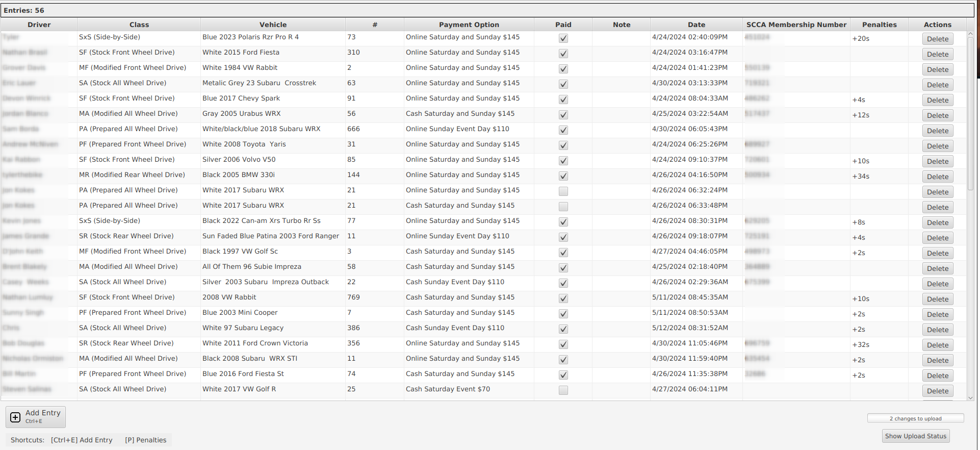
Task: Click the 2 changes to upload progress bar
Action: (915, 418)
